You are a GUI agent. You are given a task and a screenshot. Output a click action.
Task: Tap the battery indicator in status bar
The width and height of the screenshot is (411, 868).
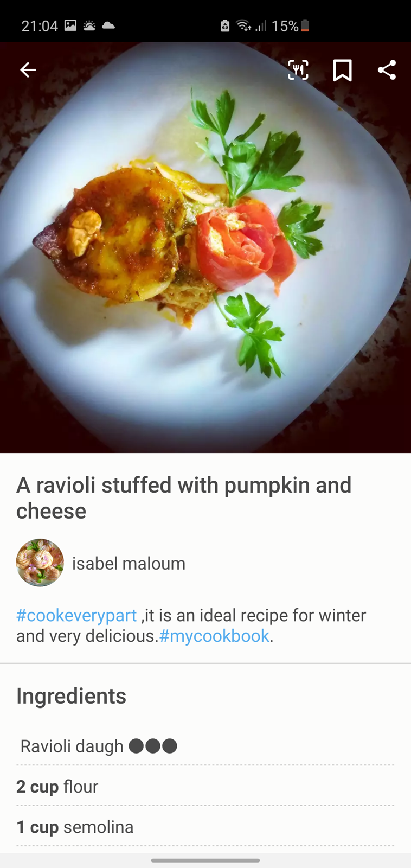pos(305,25)
